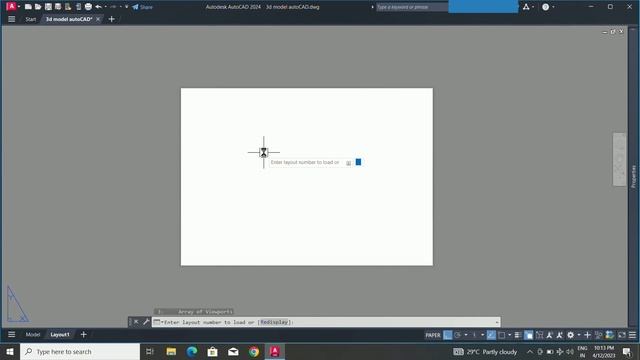Viewport: 640px width, 360px height.
Task: Click the Open file icon in Quick Access toolbar
Action: (x=38, y=7)
